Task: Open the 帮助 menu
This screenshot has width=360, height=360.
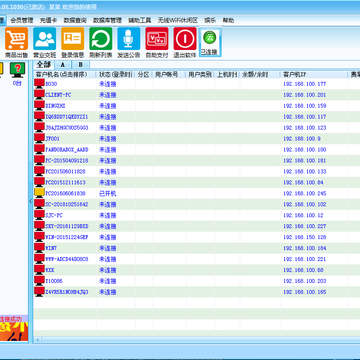Action: pyautogui.click(x=228, y=20)
